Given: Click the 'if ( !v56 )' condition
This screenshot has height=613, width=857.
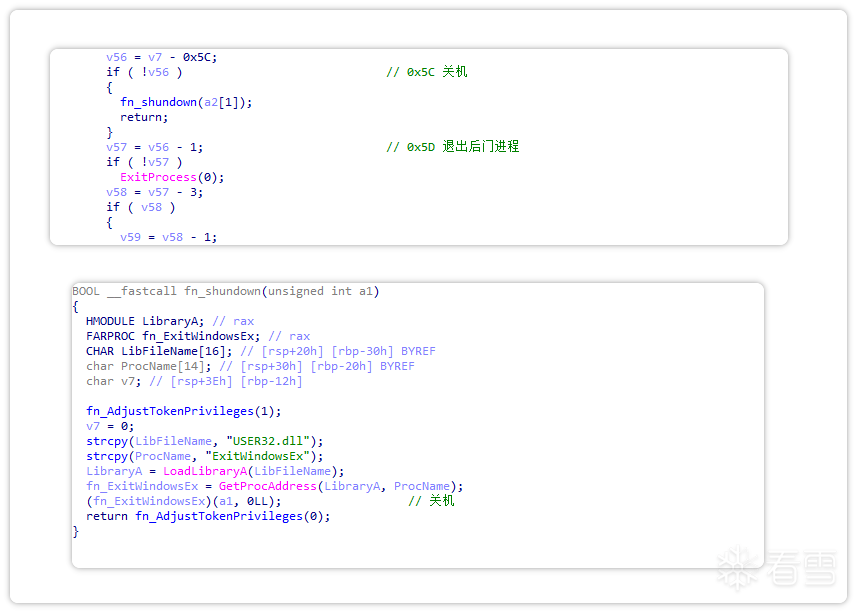Looking at the screenshot, I should click(x=144, y=72).
